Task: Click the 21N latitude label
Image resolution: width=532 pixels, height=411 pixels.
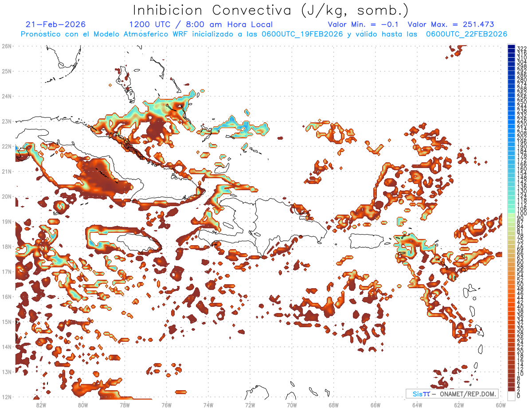Action: pos(6,171)
